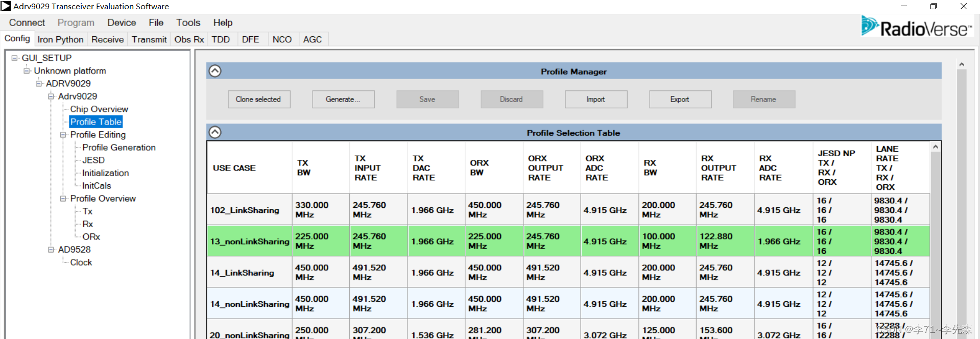Select Profile Generation in the tree
The height and width of the screenshot is (339, 980).
point(119,148)
